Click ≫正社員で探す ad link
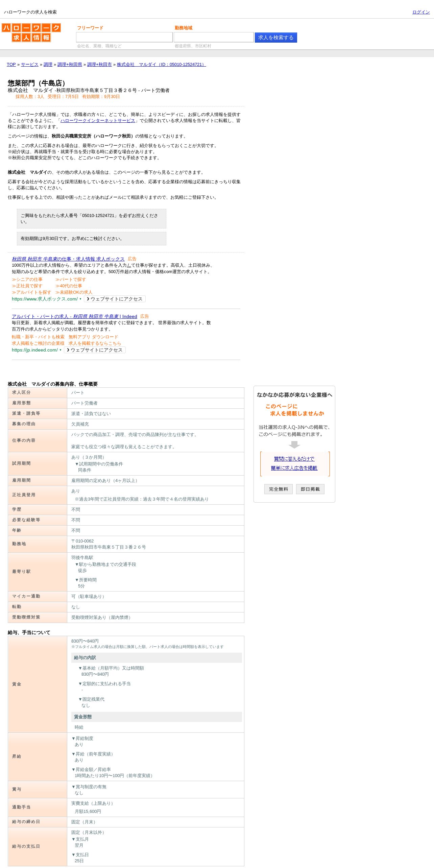 (27, 286)
